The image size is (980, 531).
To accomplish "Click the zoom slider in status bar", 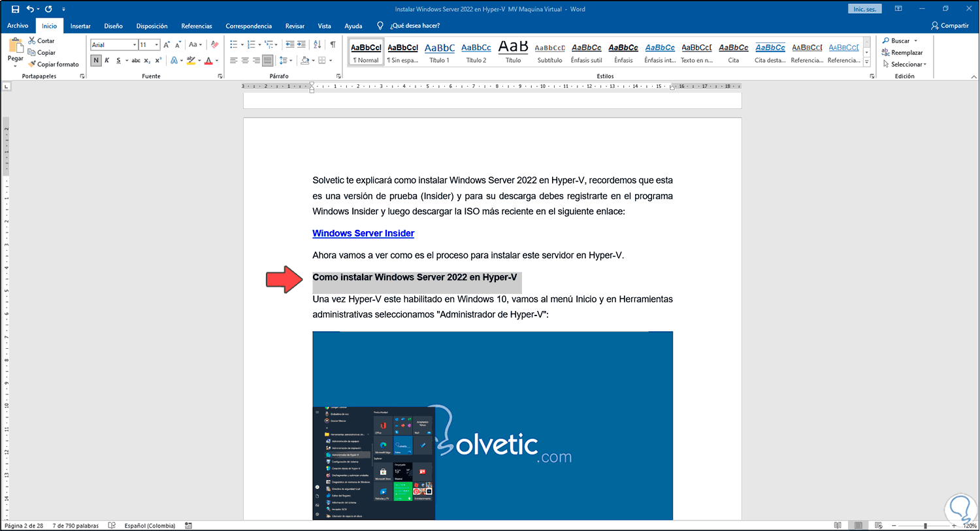I will click(925, 525).
